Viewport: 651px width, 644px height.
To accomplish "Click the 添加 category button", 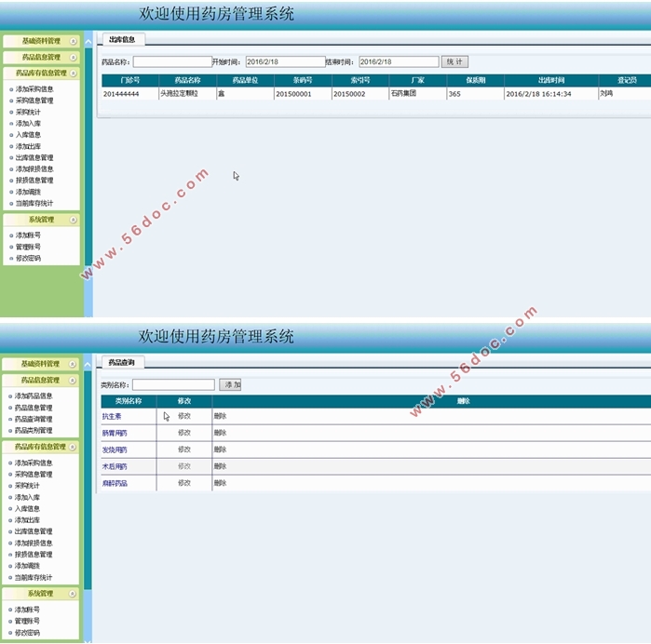I will pos(230,384).
